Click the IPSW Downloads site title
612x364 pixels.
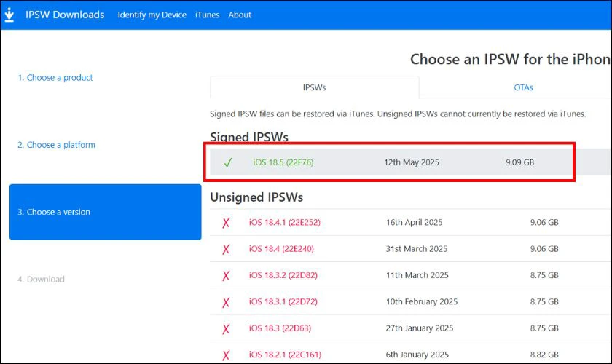pyautogui.click(x=65, y=15)
